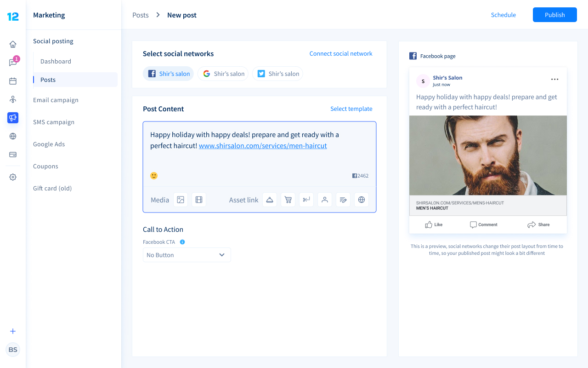Viewport: 588px width, 368px height.
Task: Click Connect social network link
Action: [341, 53]
